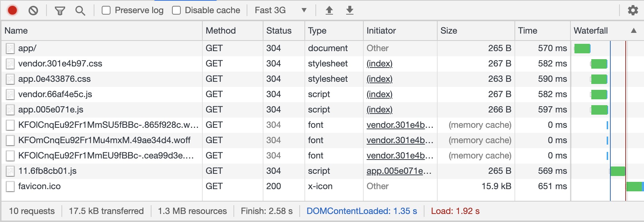Sort requests by Time column
644x222 pixels.
[542, 31]
